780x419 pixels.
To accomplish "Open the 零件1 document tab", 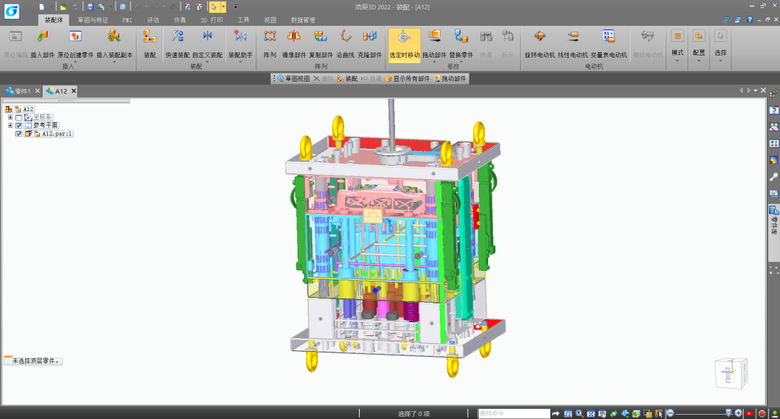I will pyautogui.click(x=19, y=91).
